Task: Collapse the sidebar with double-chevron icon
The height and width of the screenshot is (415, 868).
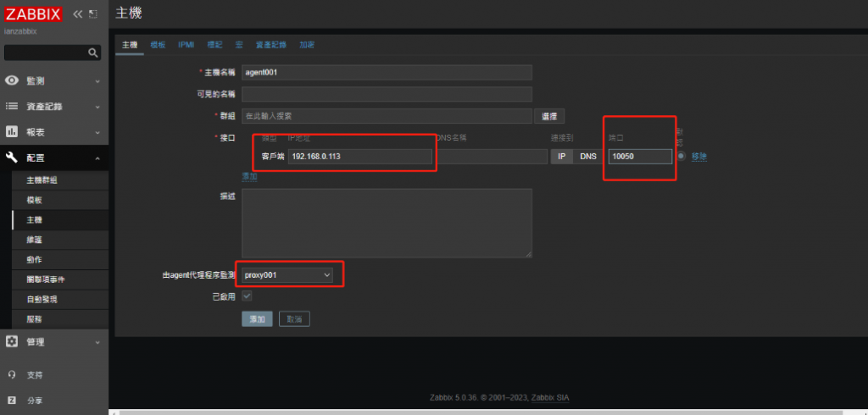Action: [x=77, y=14]
